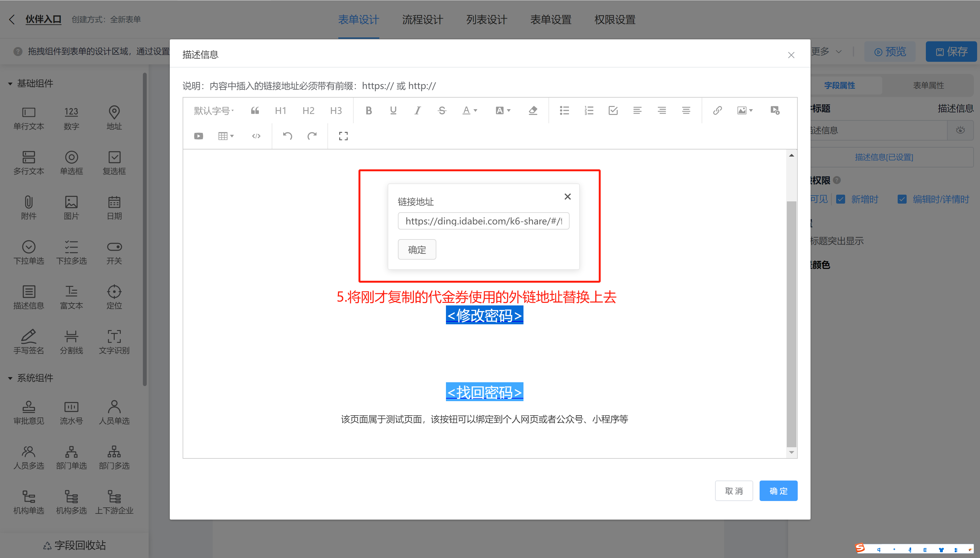Toggle underline formatting in editor toolbar
The width and height of the screenshot is (980, 558).
pyautogui.click(x=393, y=111)
